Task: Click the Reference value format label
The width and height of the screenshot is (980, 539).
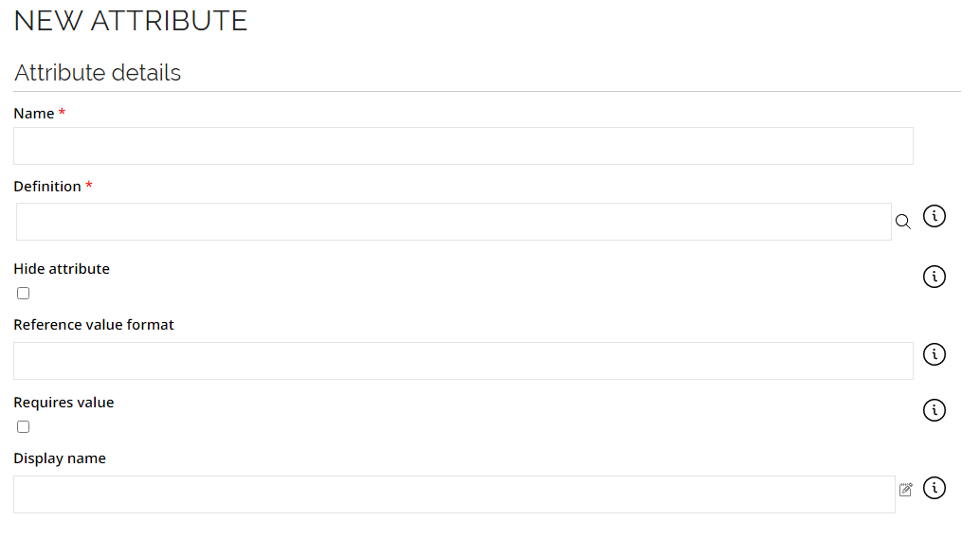Action: tap(94, 325)
